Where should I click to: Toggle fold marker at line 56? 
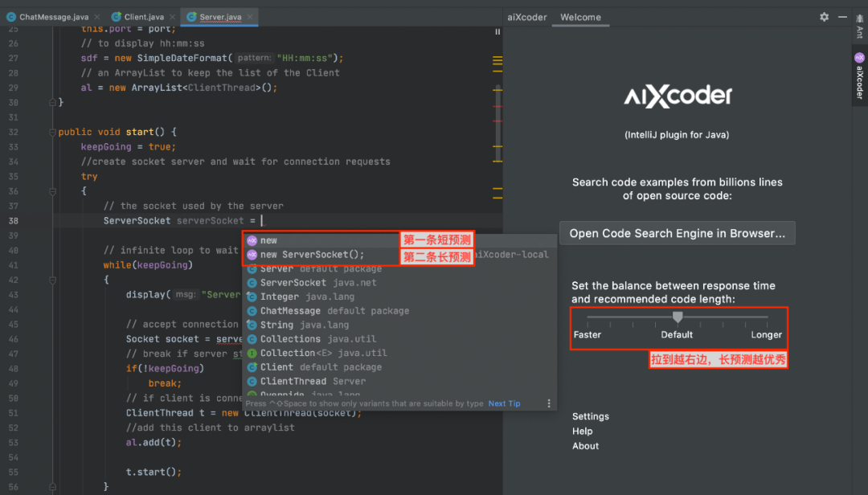(x=52, y=487)
